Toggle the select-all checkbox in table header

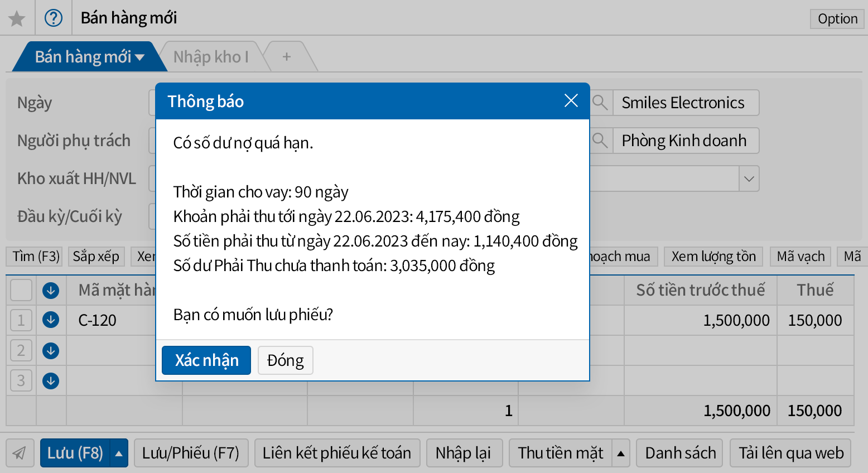[x=21, y=290]
